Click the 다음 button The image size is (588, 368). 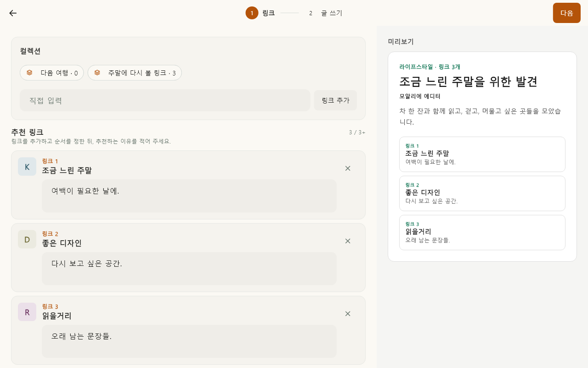click(x=566, y=13)
